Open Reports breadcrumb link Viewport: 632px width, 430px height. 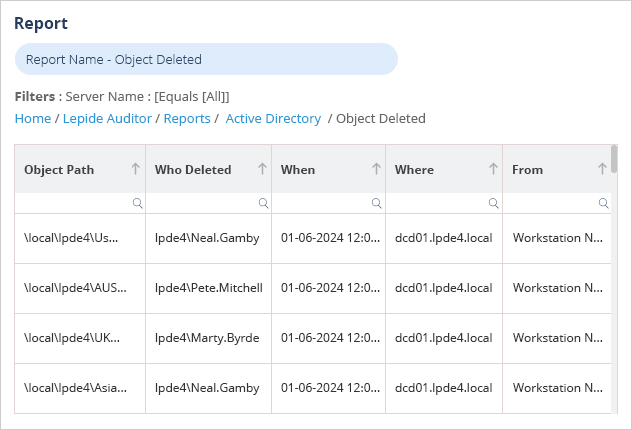pyautogui.click(x=187, y=118)
